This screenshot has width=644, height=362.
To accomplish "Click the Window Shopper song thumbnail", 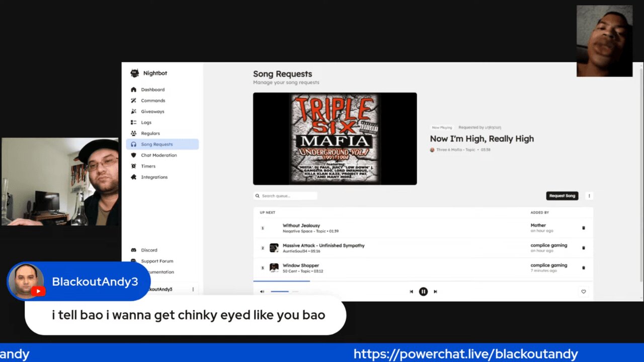I will tap(274, 267).
